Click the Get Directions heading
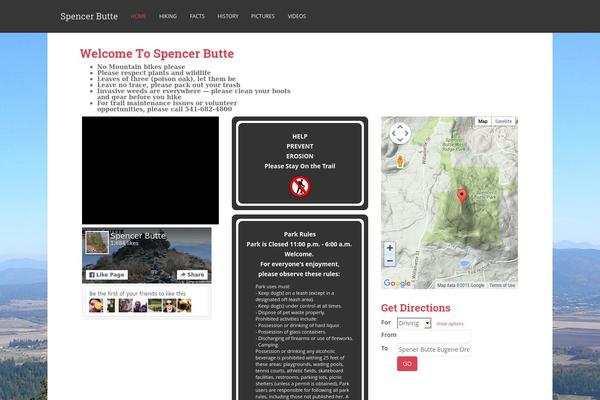 (x=416, y=308)
